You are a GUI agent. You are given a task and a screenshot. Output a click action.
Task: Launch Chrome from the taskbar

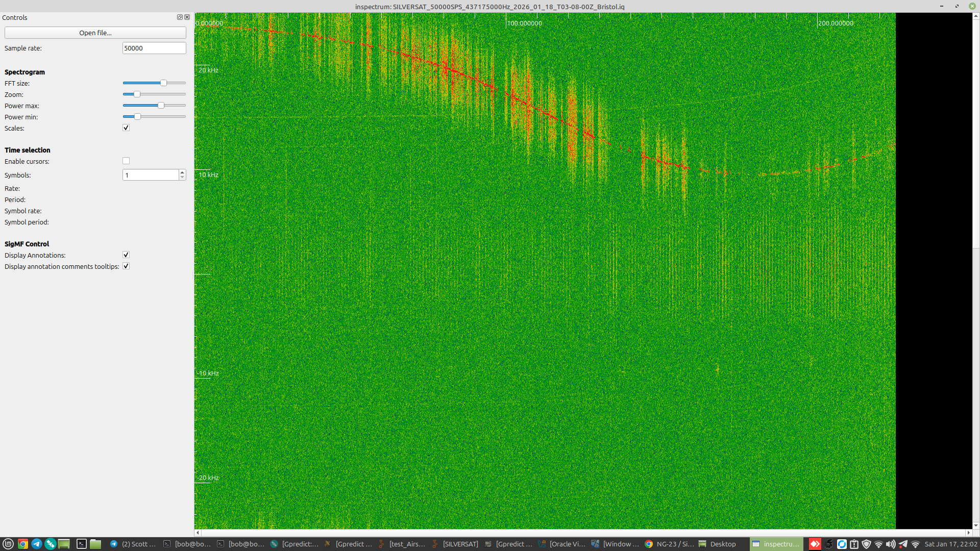(22, 544)
